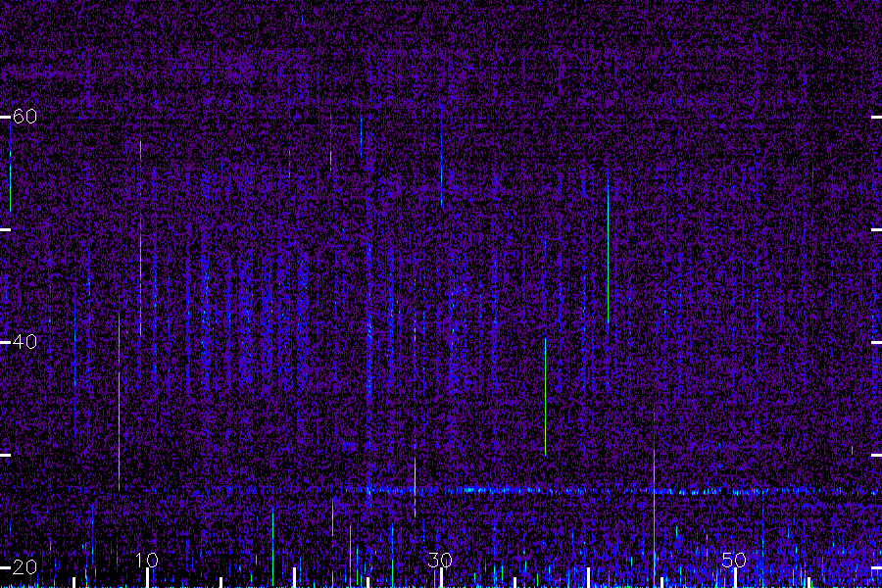Click the "40" label on the vertical axis

(x=24, y=342)
